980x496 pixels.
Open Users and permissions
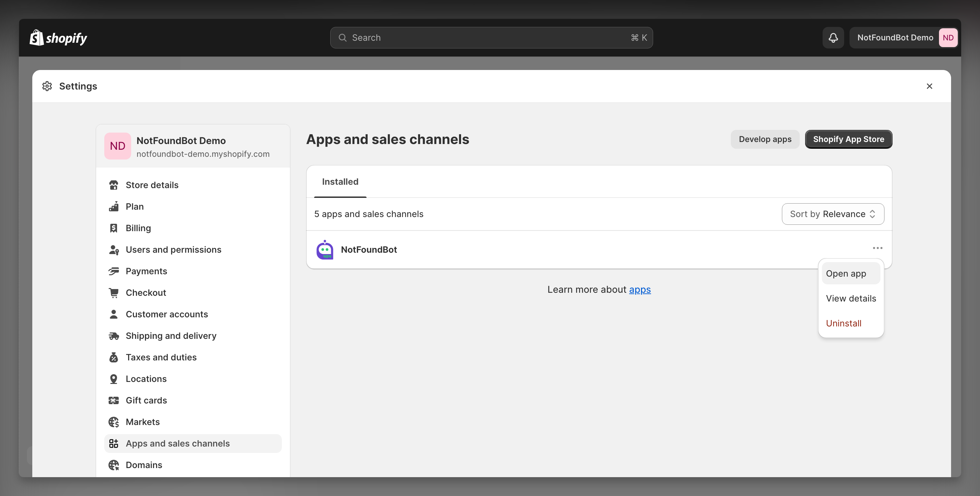point(193,250)
